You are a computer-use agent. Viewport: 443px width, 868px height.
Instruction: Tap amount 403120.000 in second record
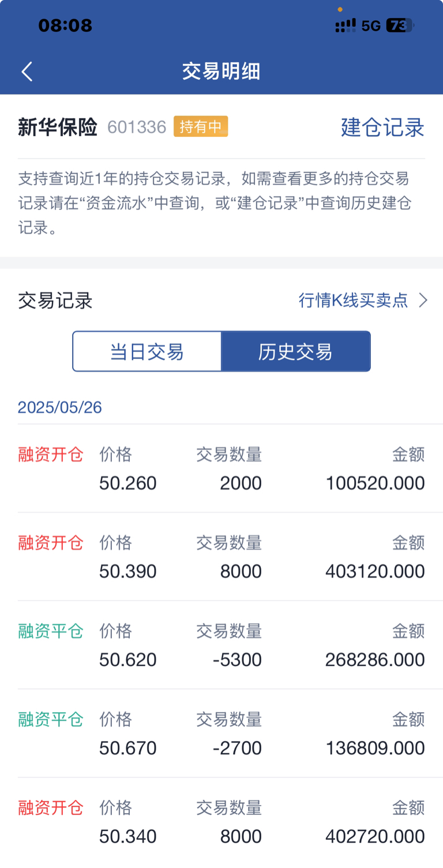tap(375, 571)
